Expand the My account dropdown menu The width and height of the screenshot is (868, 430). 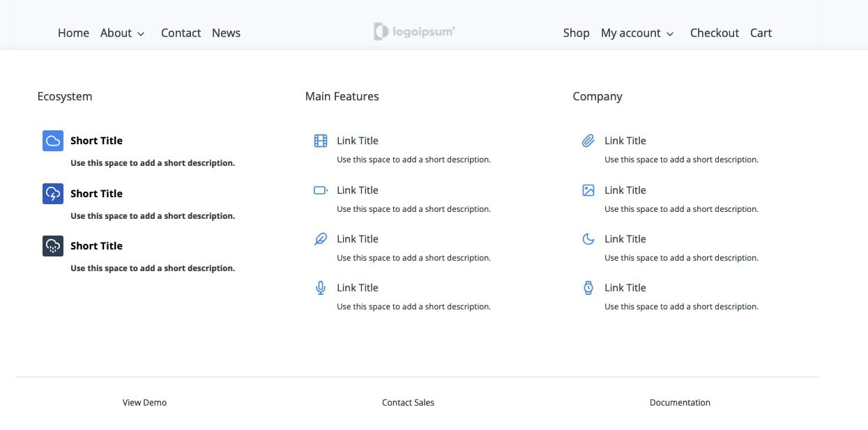(x=637, y=33)
